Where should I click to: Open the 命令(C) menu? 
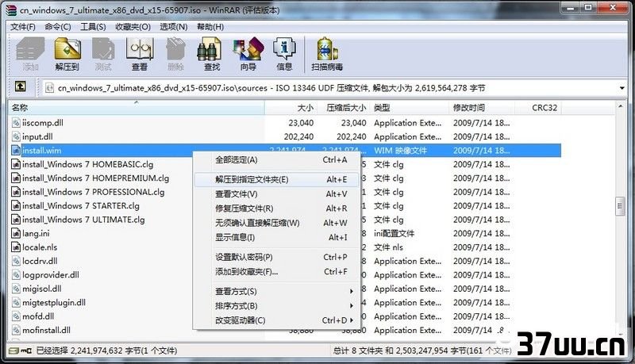pyautogui.click(x=57, y=27)
